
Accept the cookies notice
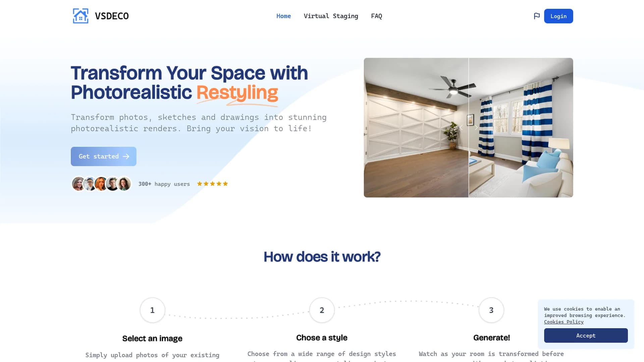(586, 336)
